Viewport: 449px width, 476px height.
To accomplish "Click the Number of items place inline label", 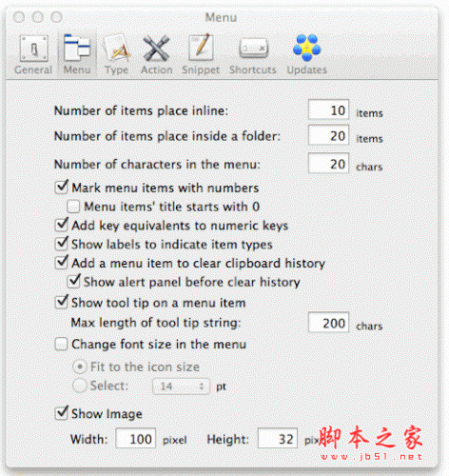I will click(x=141, y=110).
